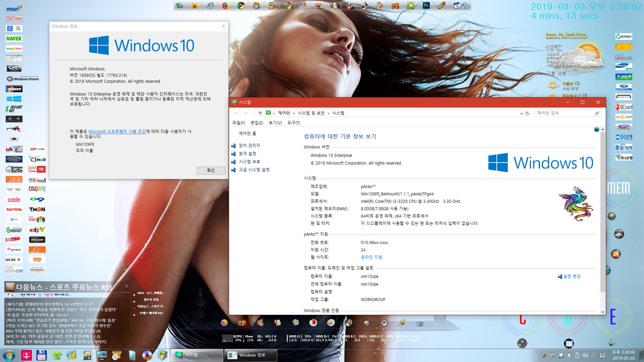Open the Coupang shortcut
Image resolution: width=644 pixels, height=362 pixels.
click(37, 189)
